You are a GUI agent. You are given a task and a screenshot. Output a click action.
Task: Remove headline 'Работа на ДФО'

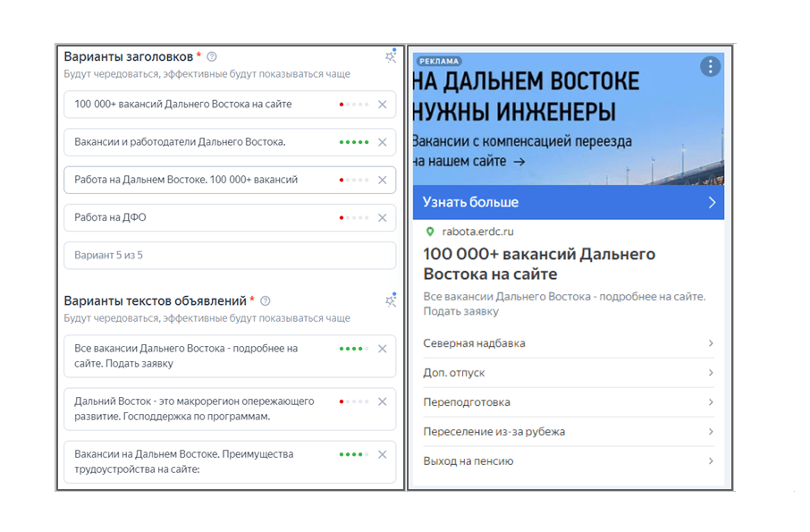383,217
